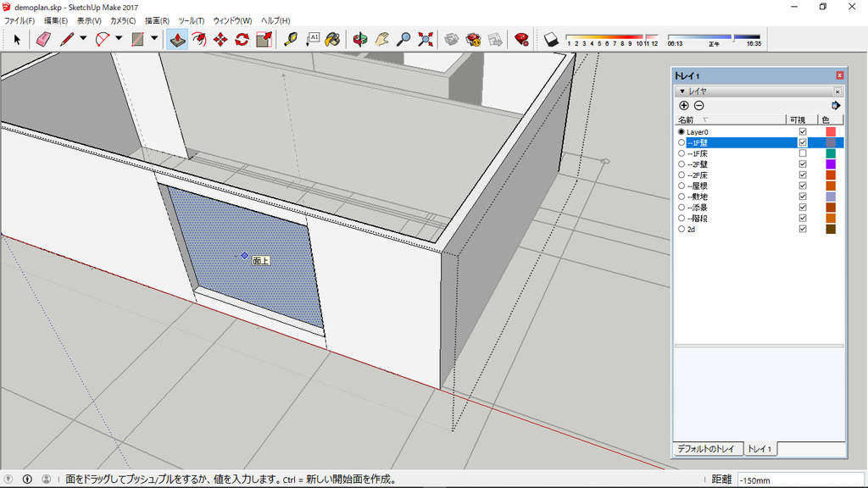This screenshot has width=868, height=488.
Task: Uncheck visibility for Layer0
Action: coord(803,131)
